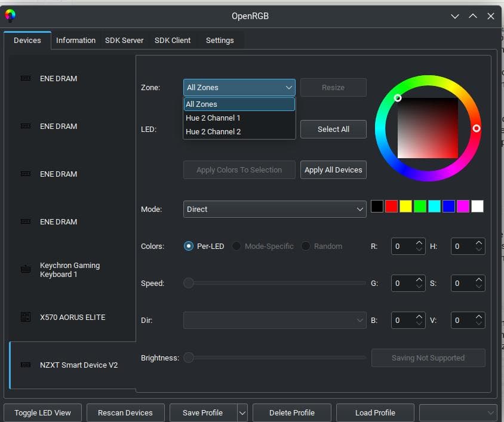This screenshot has height=422, width=504.
Task: Click the Delete Profile button
Action: 292,412
